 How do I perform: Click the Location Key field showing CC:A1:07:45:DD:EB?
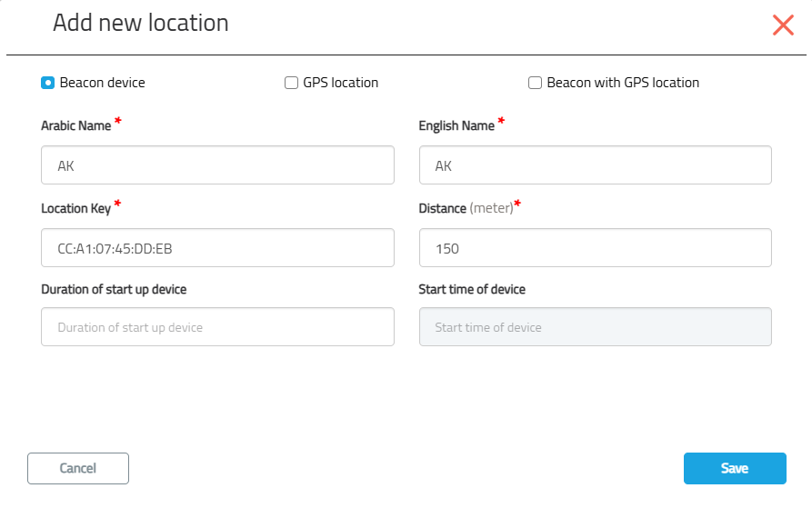217,248
